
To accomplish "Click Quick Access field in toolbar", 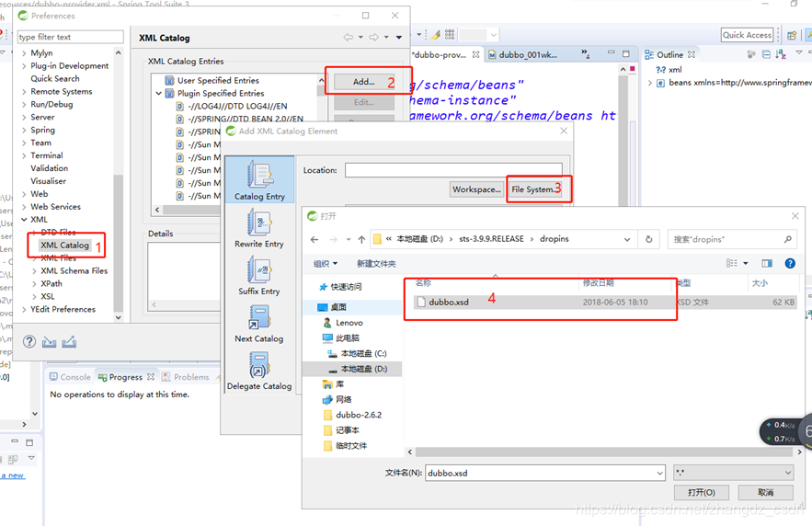I will [x=748, y=35].
